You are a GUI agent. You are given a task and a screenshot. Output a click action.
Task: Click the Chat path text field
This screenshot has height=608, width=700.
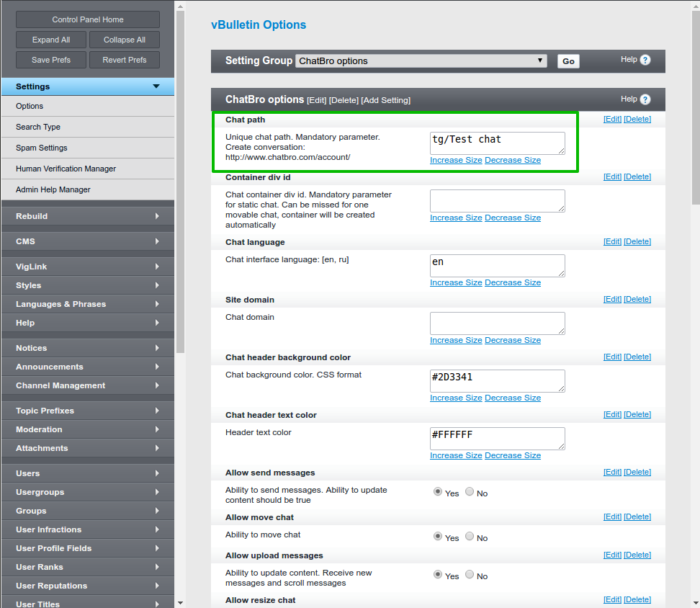(x=498, y=143)
